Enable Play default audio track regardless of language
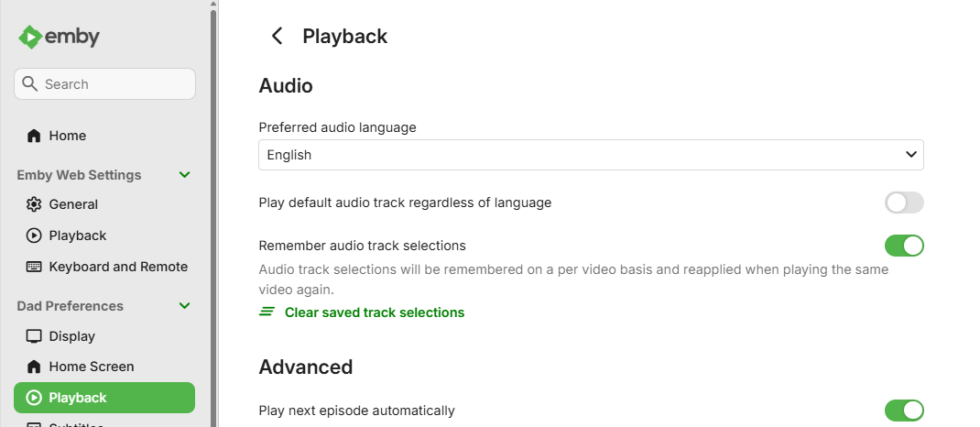Viewport: 980px width, 427px height. coord(904,203)
